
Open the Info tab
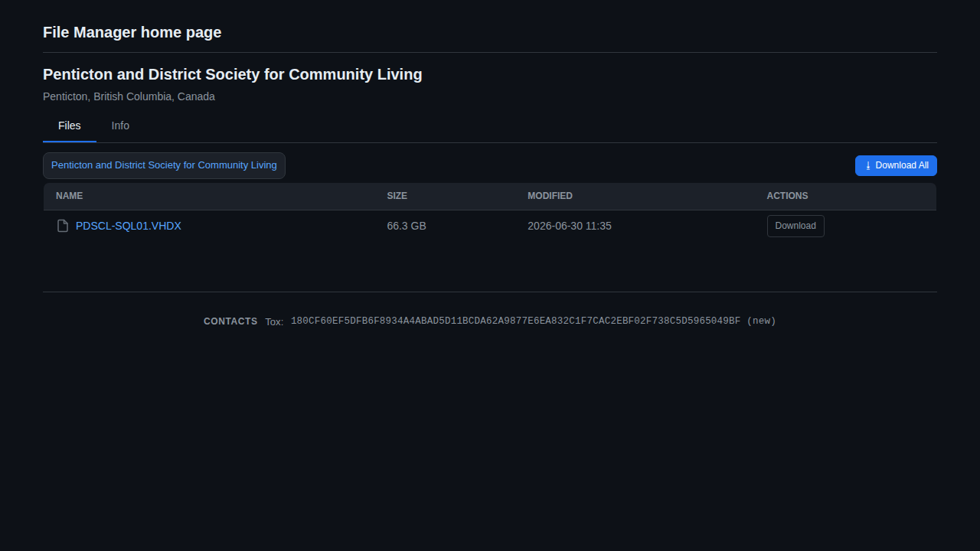120,126
